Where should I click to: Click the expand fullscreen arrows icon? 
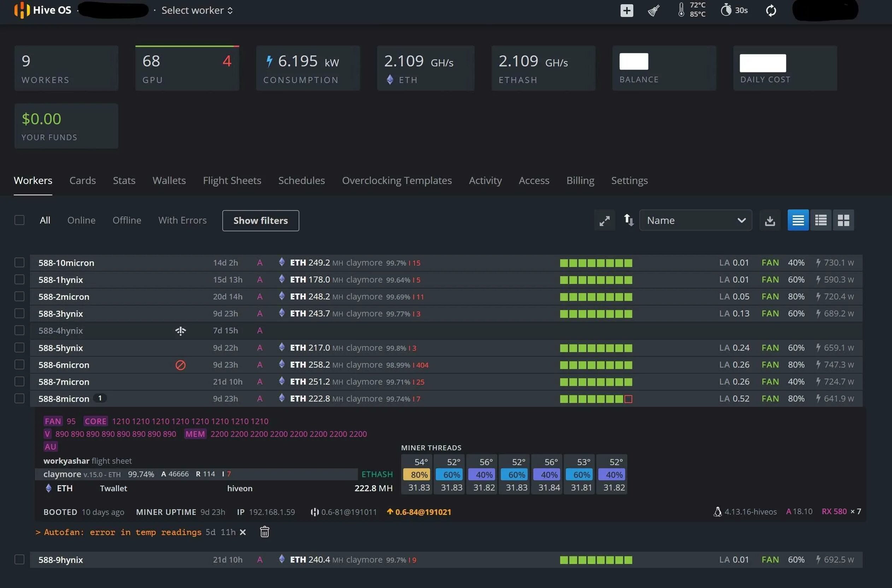[x=604, y=220]
